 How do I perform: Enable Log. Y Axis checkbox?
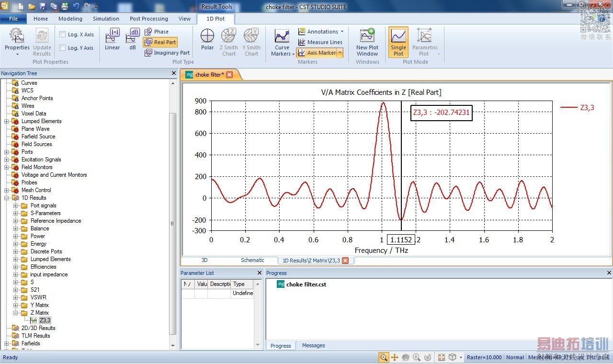tap(63, 48)
